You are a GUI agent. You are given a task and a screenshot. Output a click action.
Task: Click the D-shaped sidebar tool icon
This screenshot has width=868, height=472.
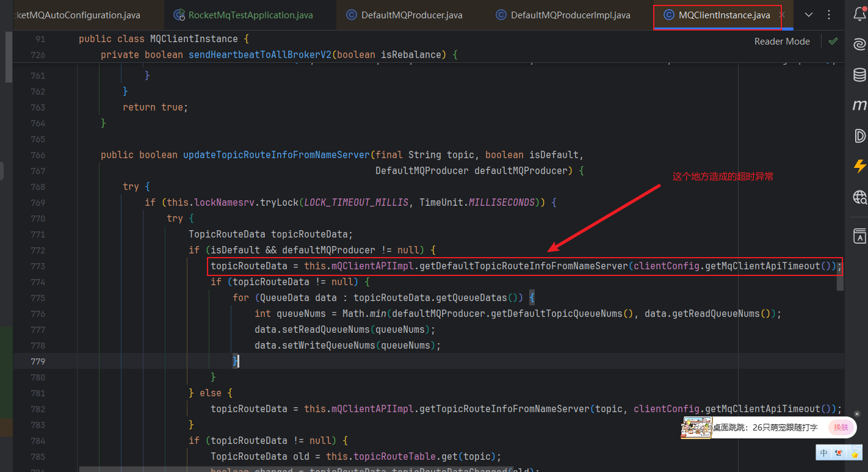859,136
